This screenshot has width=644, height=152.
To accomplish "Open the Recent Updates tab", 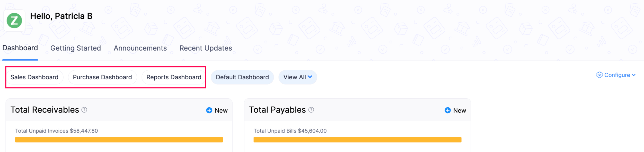I will 206,48.
